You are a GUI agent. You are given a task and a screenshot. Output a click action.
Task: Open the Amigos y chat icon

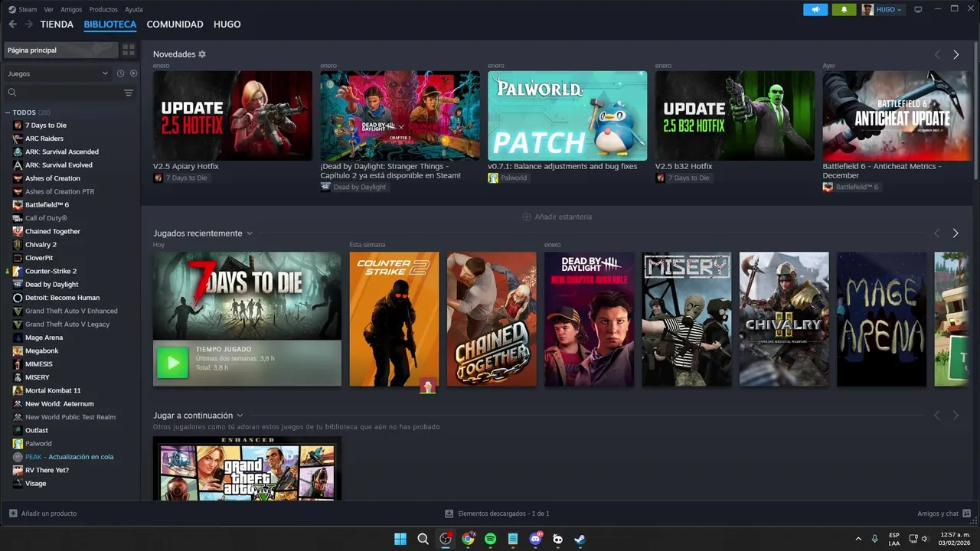[x=967, y=514]
